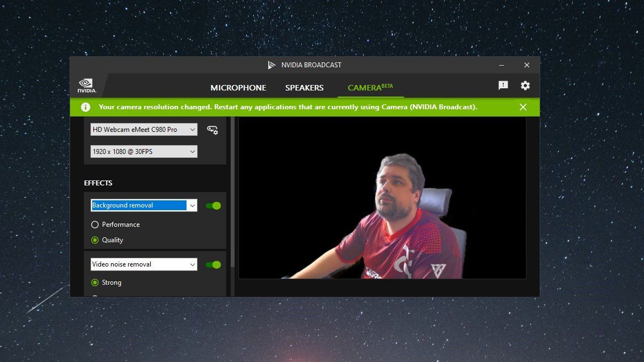644x362 pixels.
Task: Switch to the Speakers tab
Action: click(304, 88)
